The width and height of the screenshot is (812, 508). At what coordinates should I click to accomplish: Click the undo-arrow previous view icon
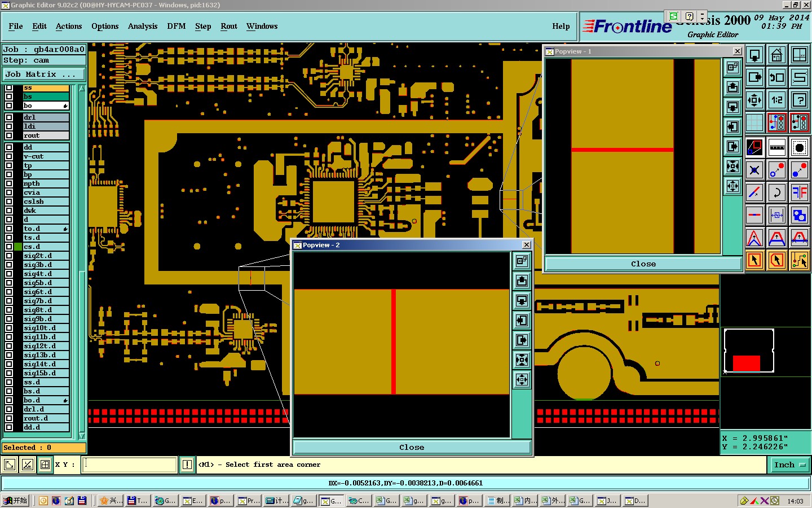pyautogui.click(x=777, y=77)
